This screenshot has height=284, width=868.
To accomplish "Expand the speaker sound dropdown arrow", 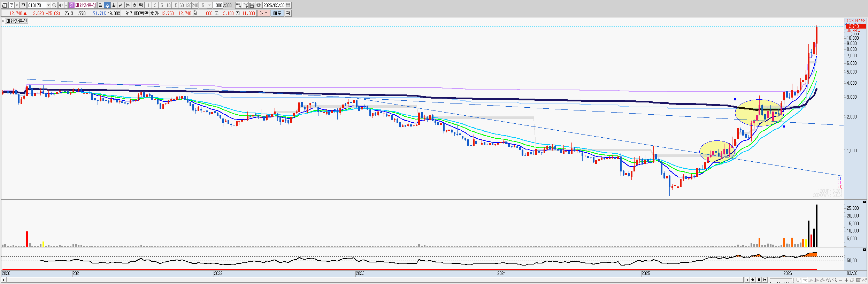I will (x=66, y=5).
